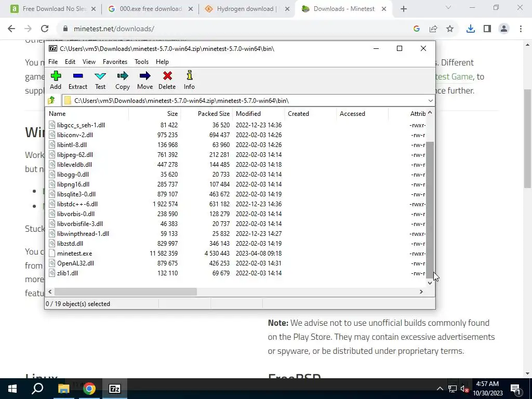
Task: Select libsqlite3-0.dll file
Action: pyautogui.click(x=76, y=194)
